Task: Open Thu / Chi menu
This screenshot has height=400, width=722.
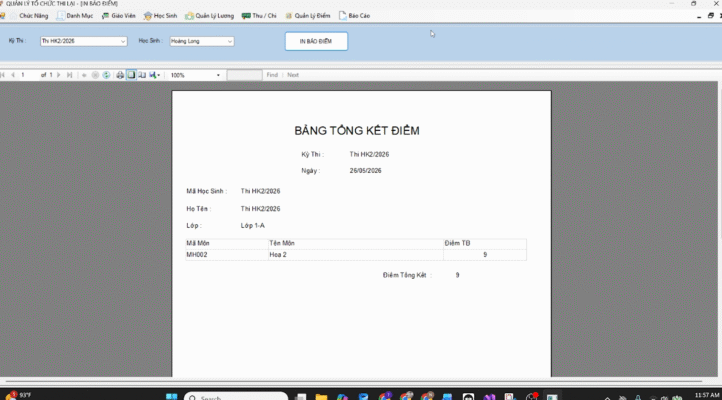Action: click(259, 16)
